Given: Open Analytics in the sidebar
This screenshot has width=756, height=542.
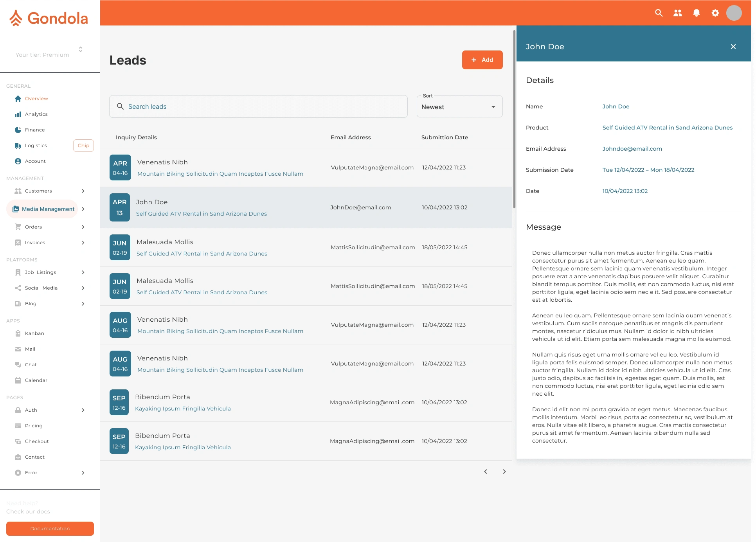Looking at the screenshot, I should point(36,114).
